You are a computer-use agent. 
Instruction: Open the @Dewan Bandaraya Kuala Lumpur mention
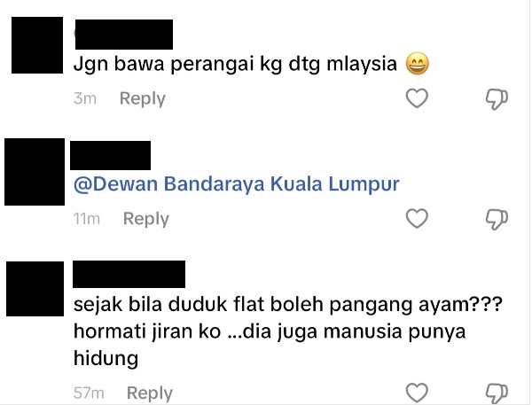coord(237,184)
